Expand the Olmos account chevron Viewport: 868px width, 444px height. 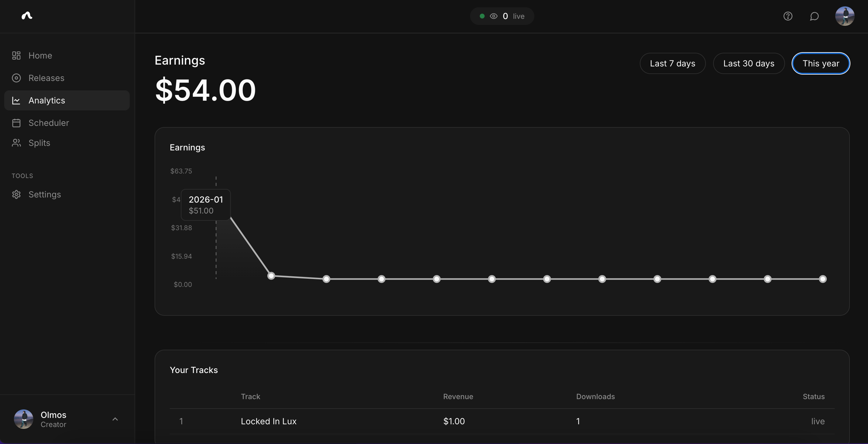coord(115,419)
